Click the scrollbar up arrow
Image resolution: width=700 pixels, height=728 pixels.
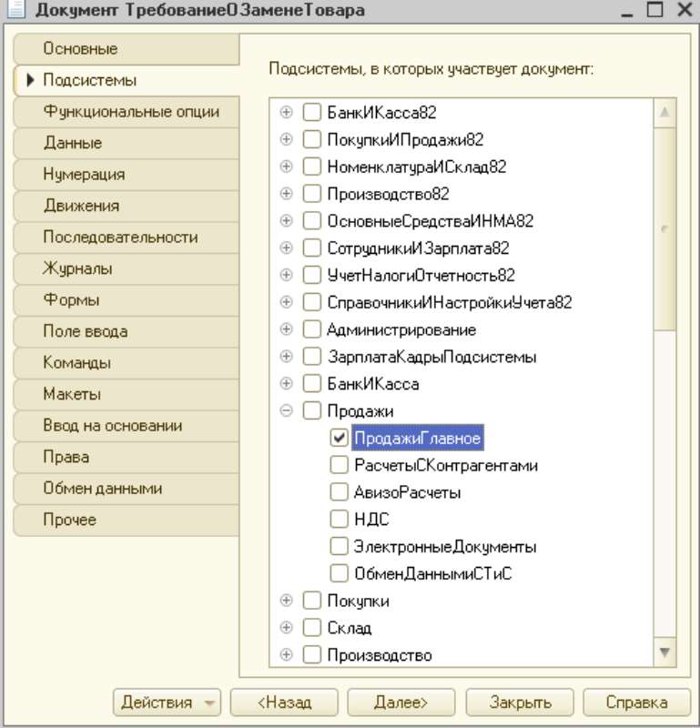click(664, 112)
